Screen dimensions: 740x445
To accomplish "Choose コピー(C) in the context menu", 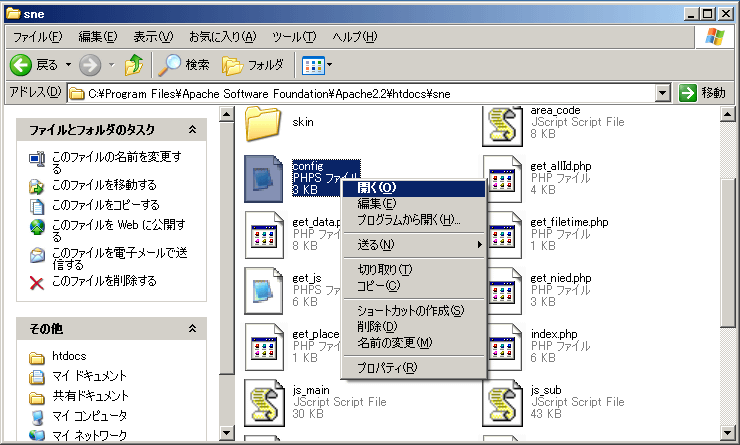I will [x=414, y=285].
